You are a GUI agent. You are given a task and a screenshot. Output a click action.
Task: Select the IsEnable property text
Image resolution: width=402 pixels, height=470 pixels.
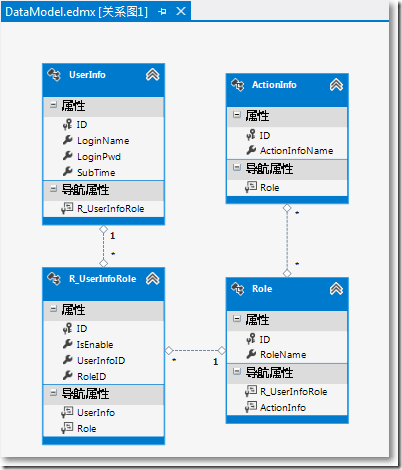(95, 344)
